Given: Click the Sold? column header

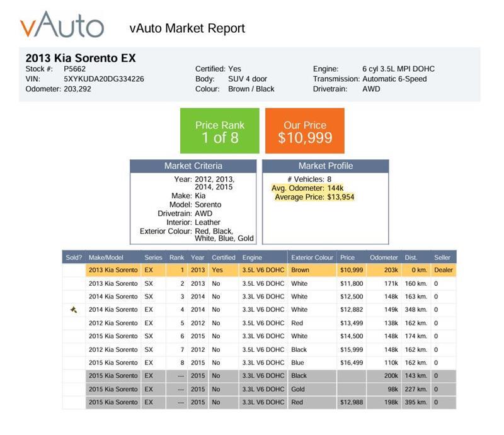Looking at the screenshot, I should coord(74,257).
